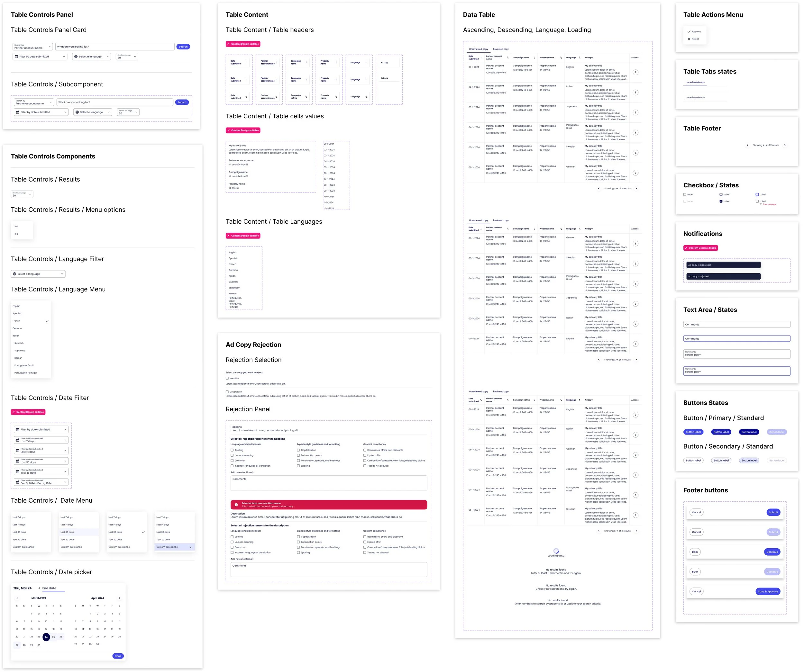
Task: Click Done in the date picker
Action: 118,656
